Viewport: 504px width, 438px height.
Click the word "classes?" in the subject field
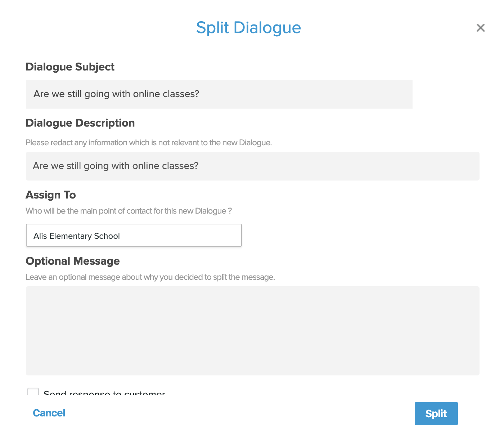(181, 94)
